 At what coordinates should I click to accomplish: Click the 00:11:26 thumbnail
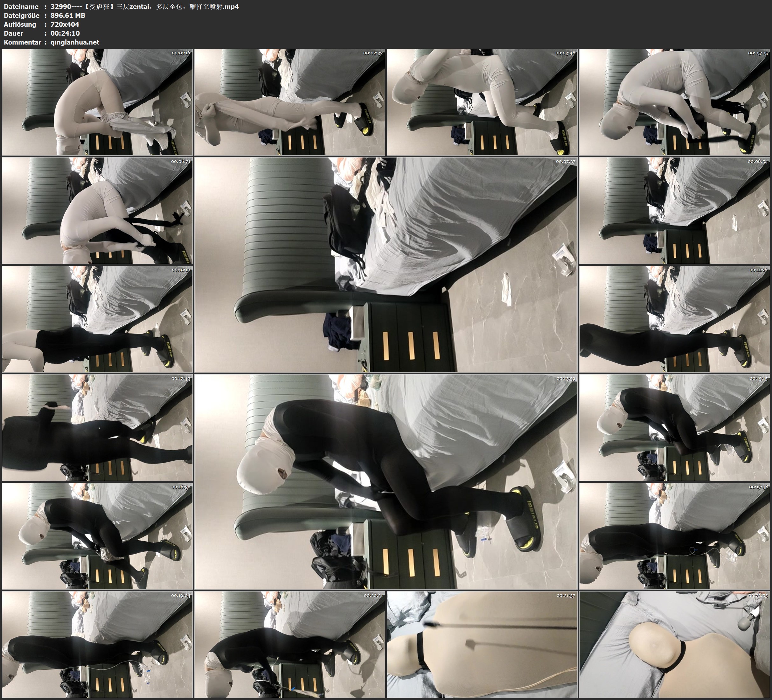click(x=674, y=319)
